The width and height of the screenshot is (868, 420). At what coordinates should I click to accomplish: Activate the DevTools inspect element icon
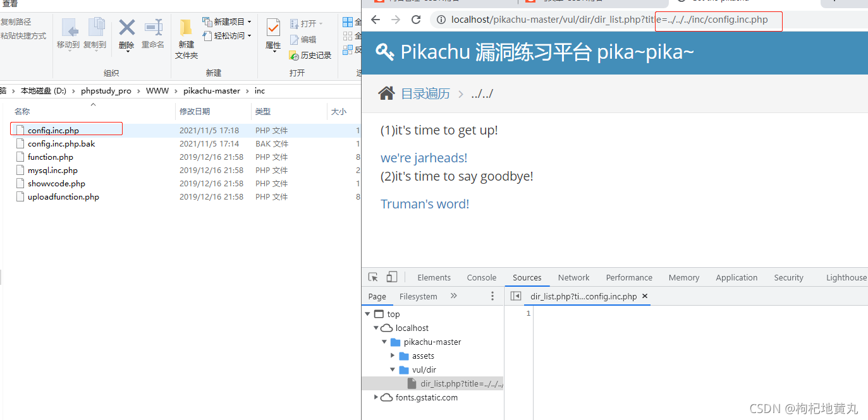click(373, 277)
